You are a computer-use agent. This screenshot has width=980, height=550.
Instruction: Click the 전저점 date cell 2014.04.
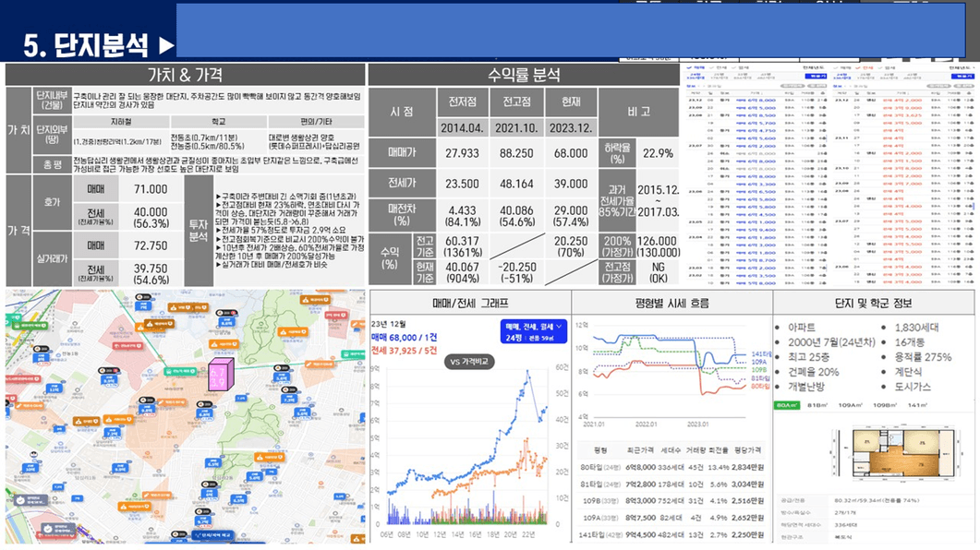pos(462,127)
